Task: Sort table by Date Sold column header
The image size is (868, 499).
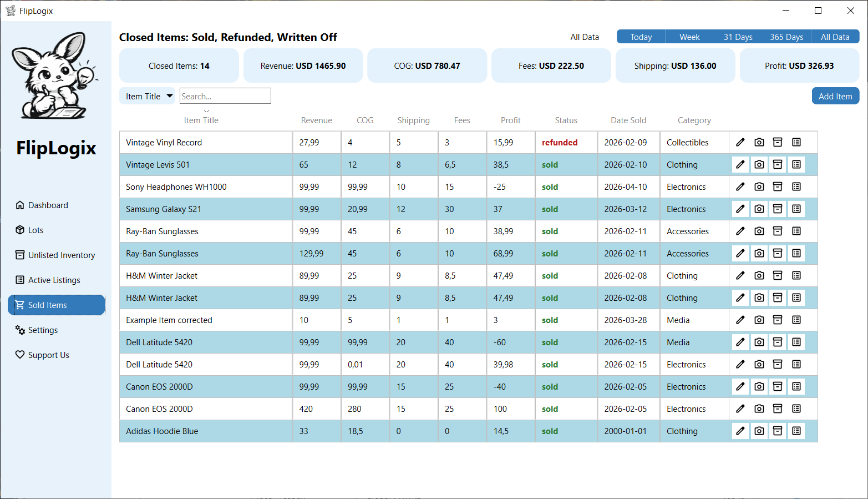Action: pos(628,120)
